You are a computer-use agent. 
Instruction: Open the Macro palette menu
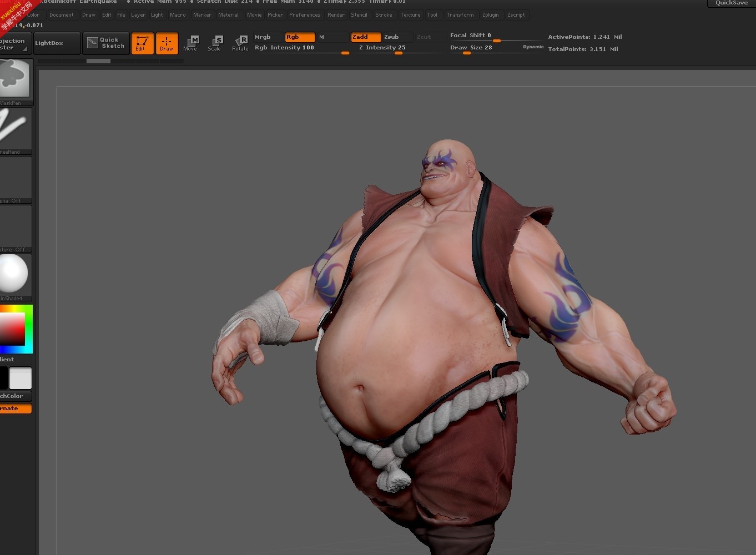coord(178,15)
